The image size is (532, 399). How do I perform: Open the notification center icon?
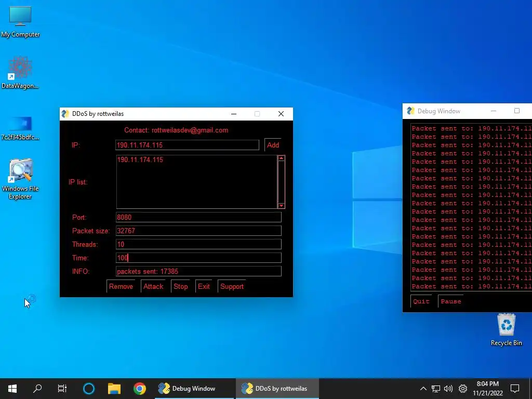point(515,389)
